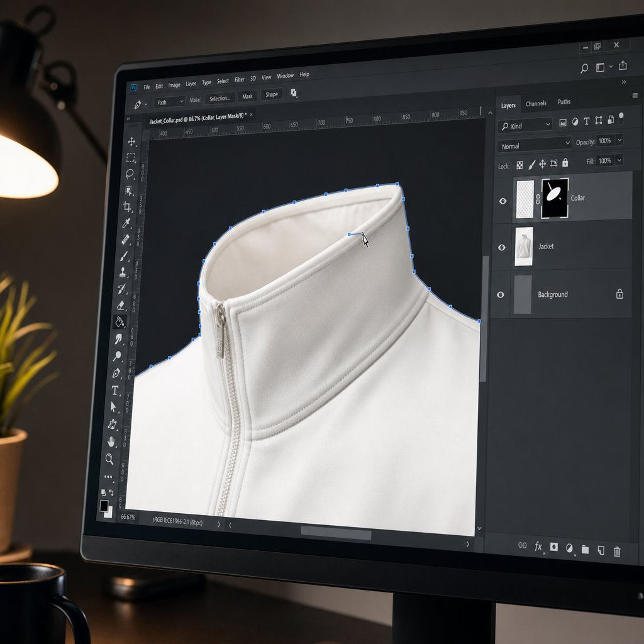Click the background color swatch
The height and width of the screenshot is (644, 644).
[x=109, y=513]
